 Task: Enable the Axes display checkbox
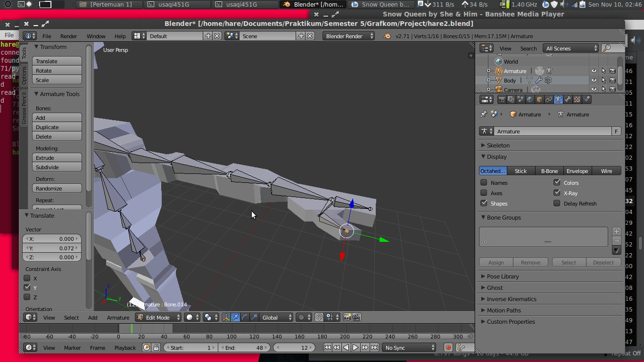point(484,193)
